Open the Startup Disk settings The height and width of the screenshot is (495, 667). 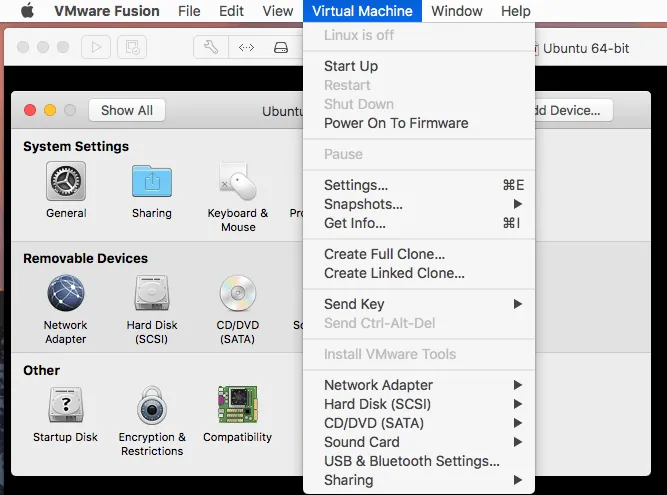(x=66, y=406)
